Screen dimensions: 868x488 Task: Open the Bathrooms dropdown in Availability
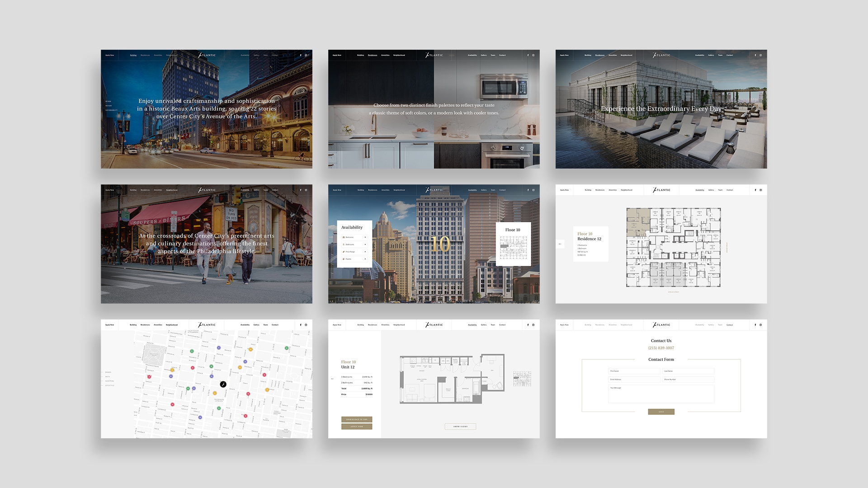pyautogui.click(x=354, y=244)
